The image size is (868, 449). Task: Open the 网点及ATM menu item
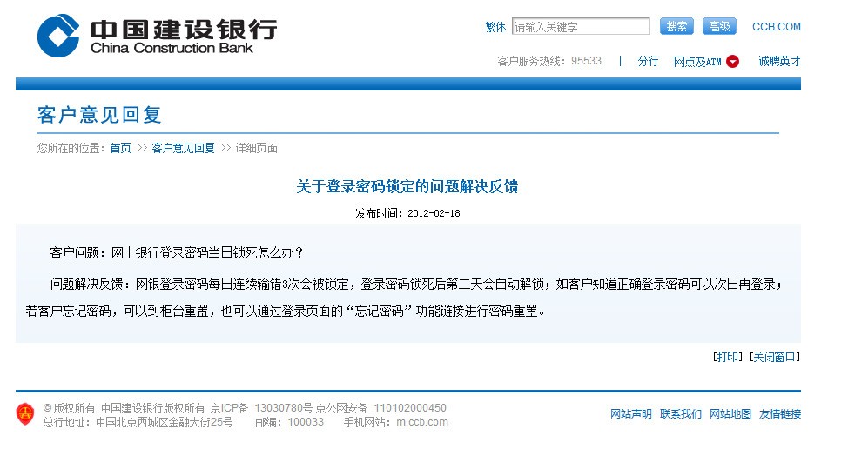697,62
